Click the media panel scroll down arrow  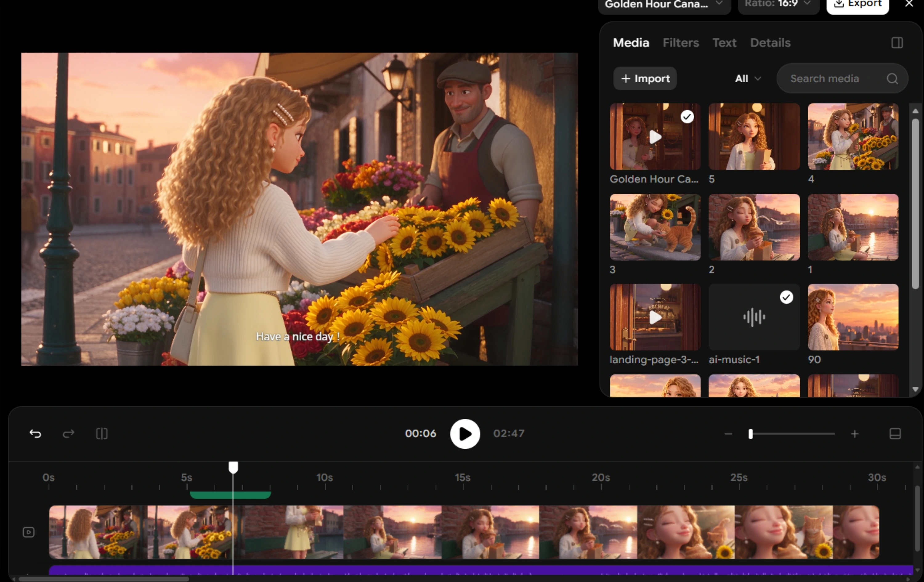(915, 389)
